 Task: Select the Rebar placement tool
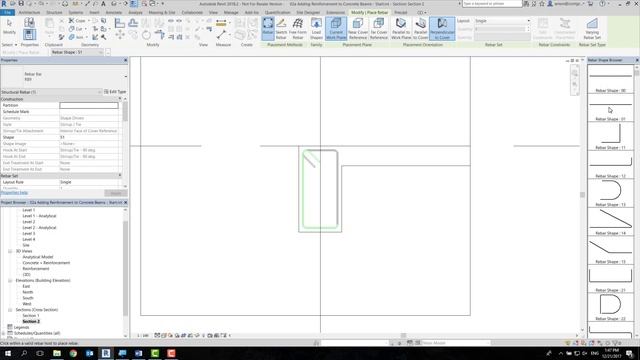click(x=268, y=28)
